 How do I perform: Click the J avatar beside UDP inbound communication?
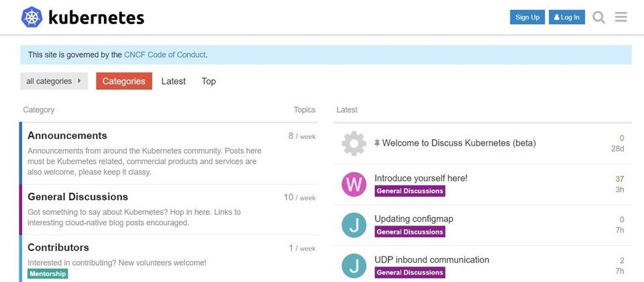(354, 266)
